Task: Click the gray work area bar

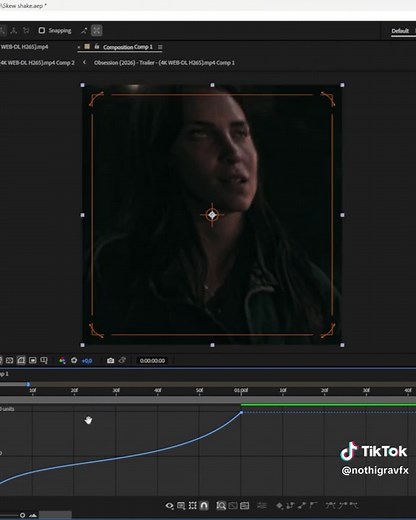Action: (x=208, y=400)
